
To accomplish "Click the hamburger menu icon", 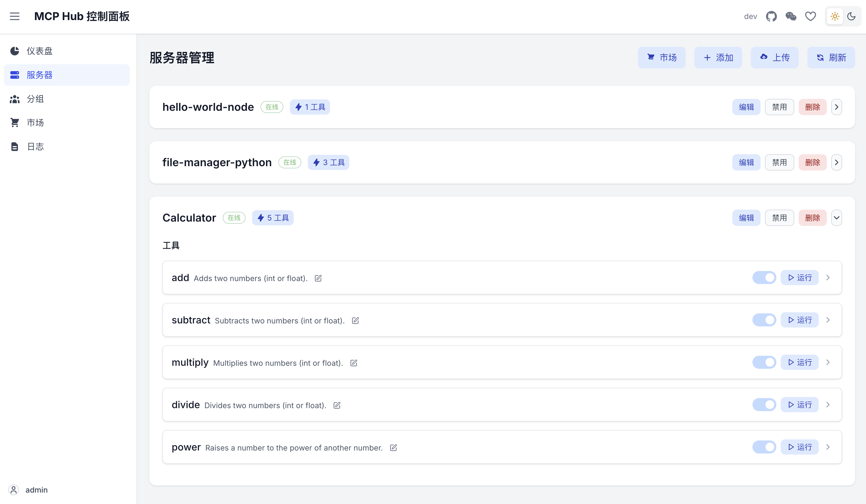I will (14, 16).
